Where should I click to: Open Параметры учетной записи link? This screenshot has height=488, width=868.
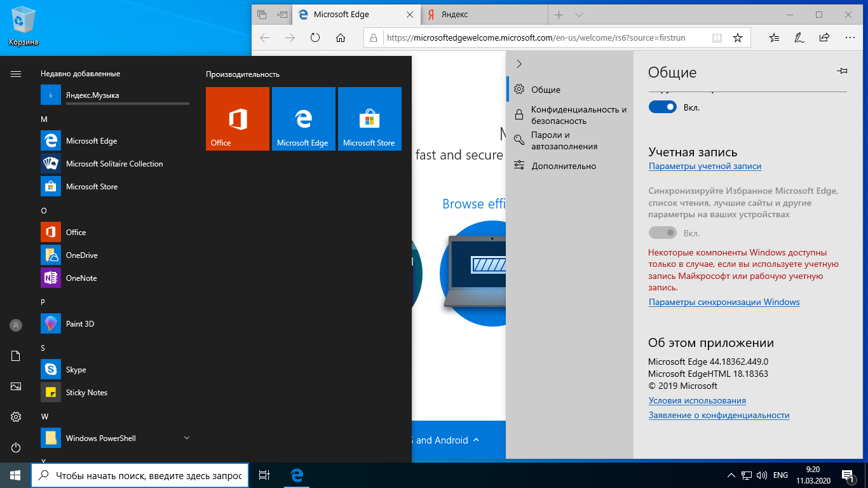pyautogui.click(x=705, y=166)
